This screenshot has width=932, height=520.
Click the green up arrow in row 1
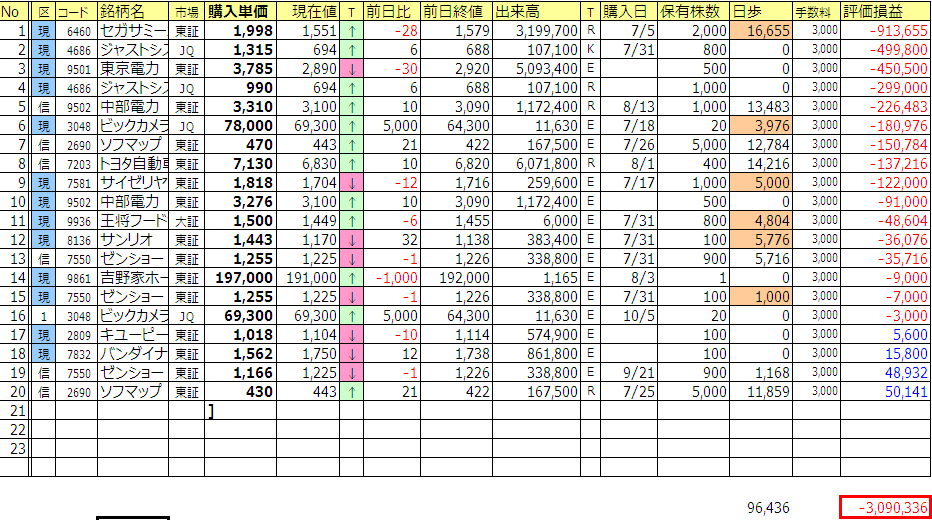click(352, 31)
